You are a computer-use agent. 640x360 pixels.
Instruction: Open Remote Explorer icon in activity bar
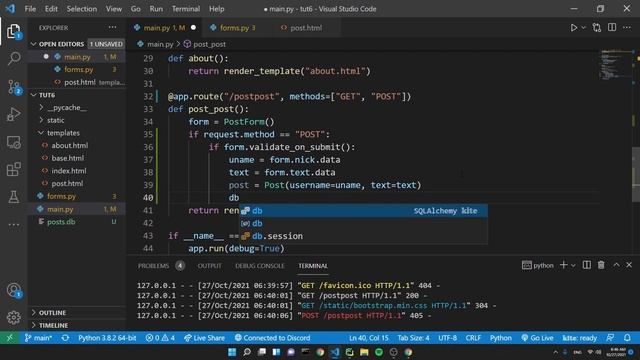[13, 142]
